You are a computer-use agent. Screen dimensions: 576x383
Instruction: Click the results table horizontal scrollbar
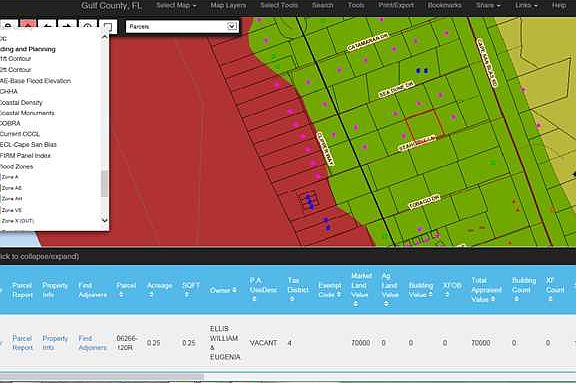tap(102, 377)
